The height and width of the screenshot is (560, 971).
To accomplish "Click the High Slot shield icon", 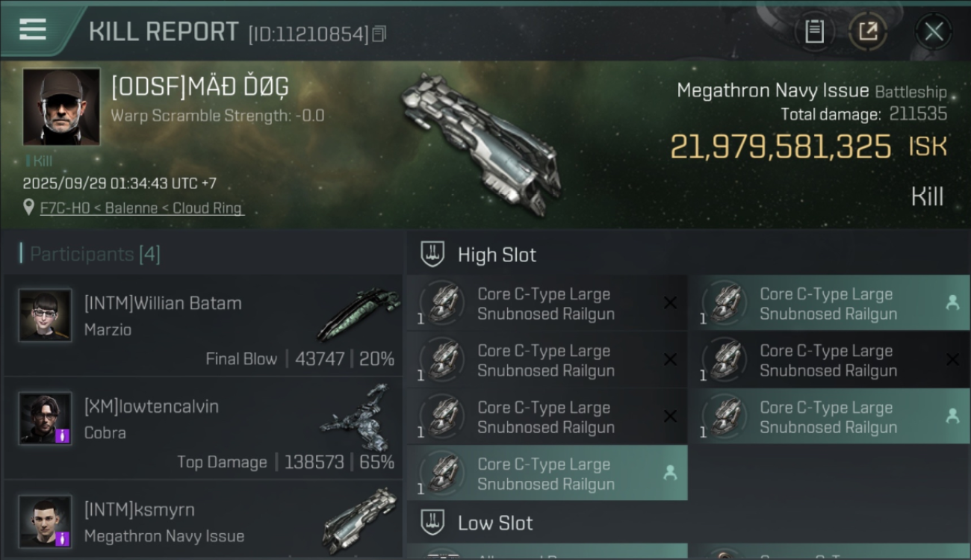I will (432, 254).
